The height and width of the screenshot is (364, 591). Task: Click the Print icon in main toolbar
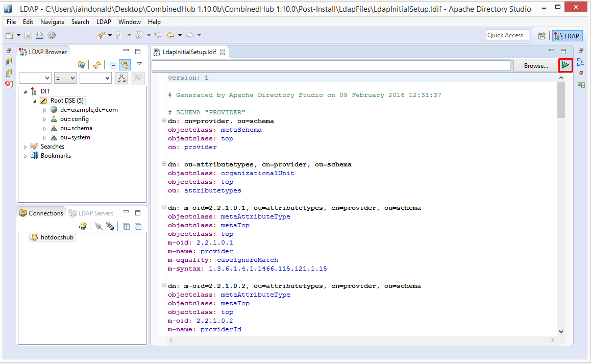[x=39, y=35]
